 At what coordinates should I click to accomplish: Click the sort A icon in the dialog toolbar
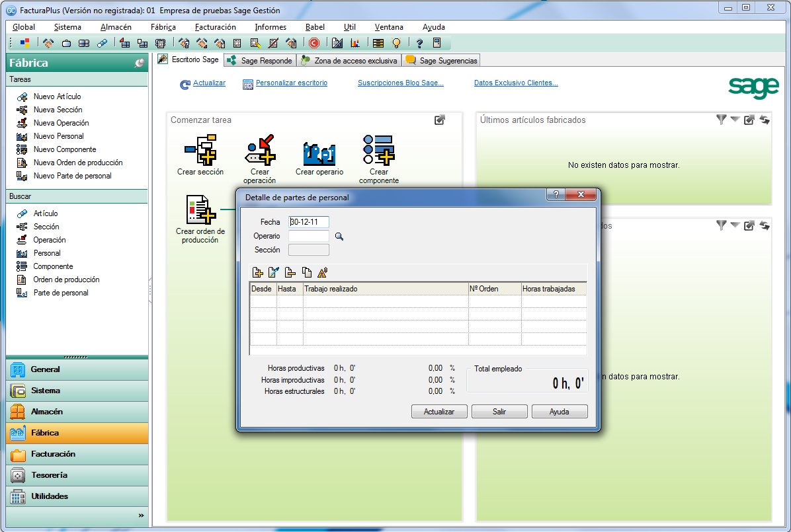point(323,272)
